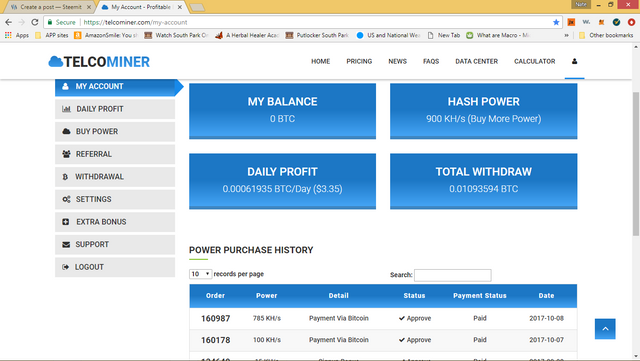Viewport: 640px width, 361px height.
Task: Select order number 160178
Action: 216,340
